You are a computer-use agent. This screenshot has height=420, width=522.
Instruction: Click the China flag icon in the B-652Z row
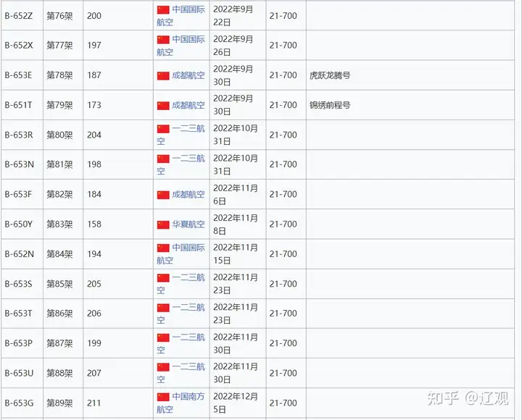click(163, 9)
